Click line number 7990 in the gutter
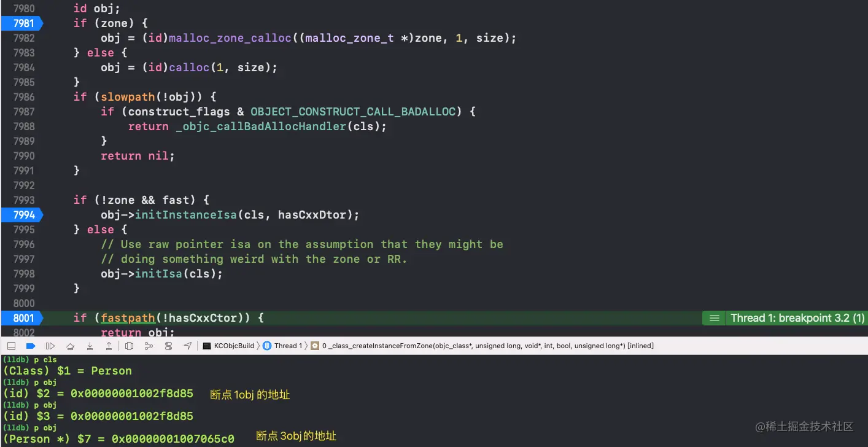Viewport: 868px width, 447px height. coord(24,156)
